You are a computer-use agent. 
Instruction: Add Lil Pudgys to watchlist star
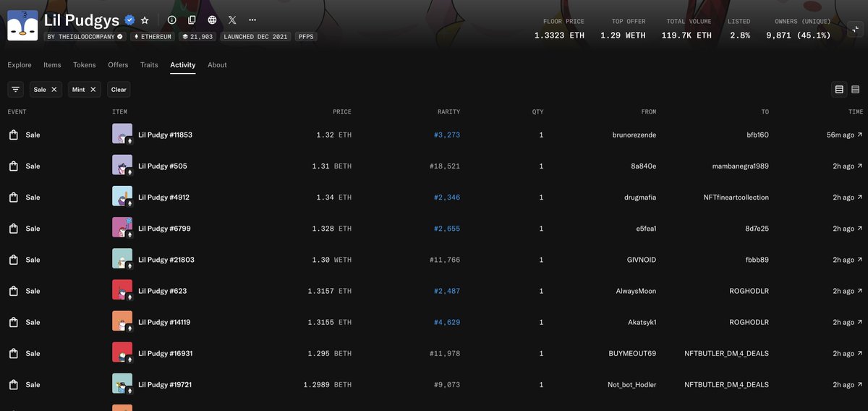[x=145, y=20]
